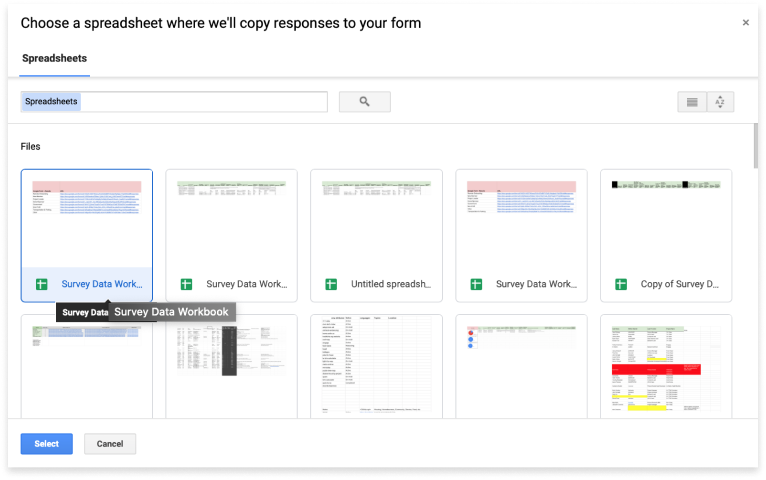This screenshot has height=480, width=766.
Task: Switch to list view layout
Action: pyautogui.click(x=692, y=102)
